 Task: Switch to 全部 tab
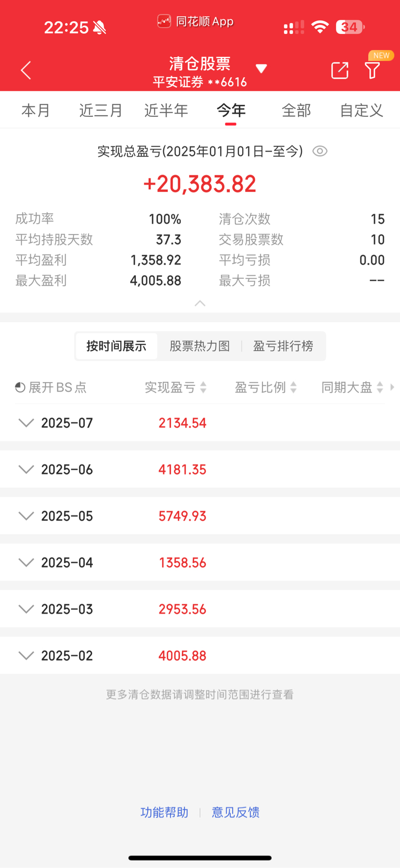pyautogui.click(x=296, y=110)
